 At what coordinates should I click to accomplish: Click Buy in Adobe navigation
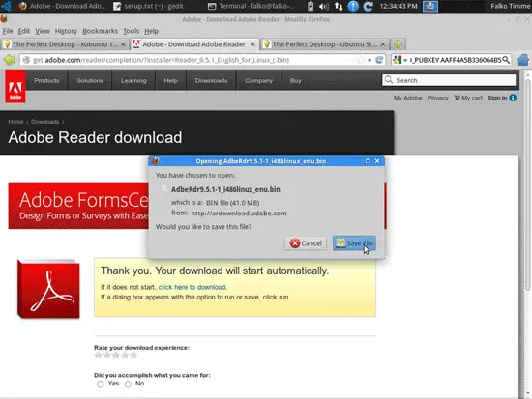pos(296,81)
